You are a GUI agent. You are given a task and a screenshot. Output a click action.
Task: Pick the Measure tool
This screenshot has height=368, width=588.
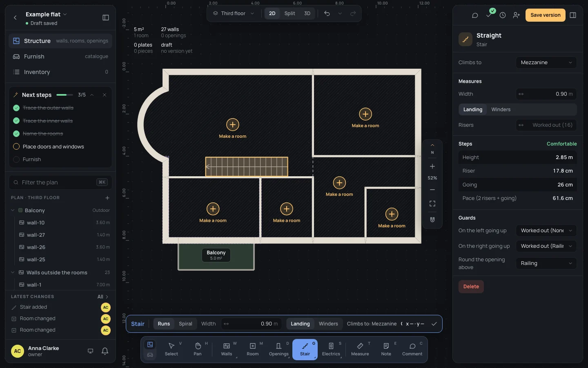pyautogui.click(x=360, y=350)
